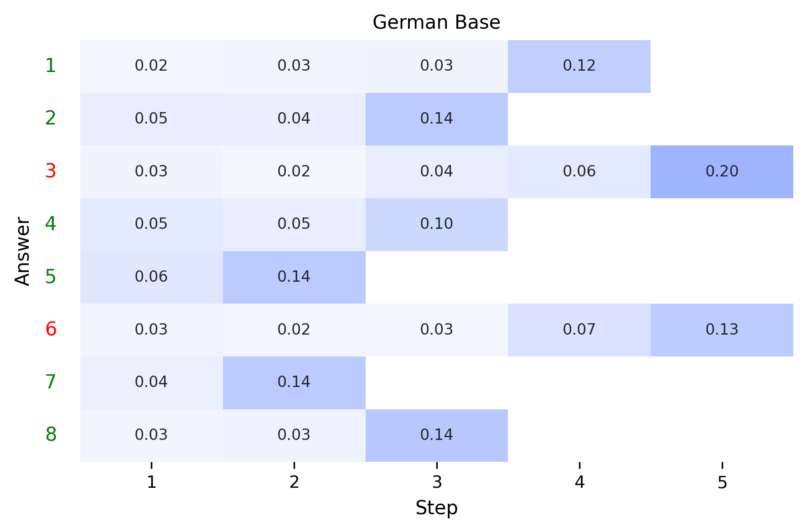The height and width of the screenshot is (532, 807).
Task: Click the 0.13 cell in answer row 6
Action: [x=722, y=330]
